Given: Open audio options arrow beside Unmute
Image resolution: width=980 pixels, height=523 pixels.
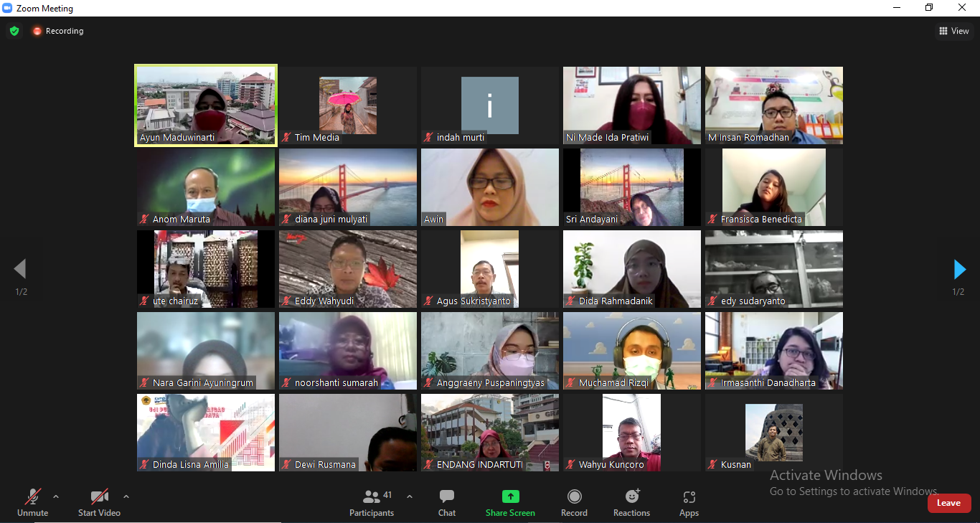Looking at the screenshot, I should point(56,496).
